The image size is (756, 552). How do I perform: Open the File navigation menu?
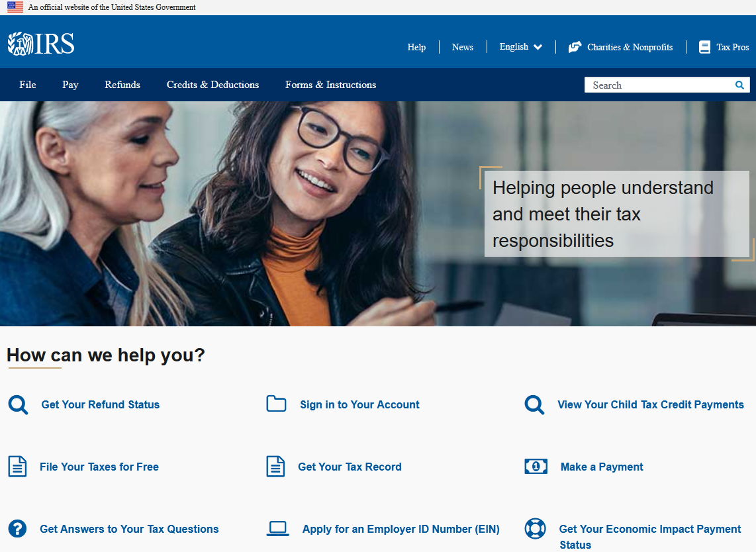pyautogui.click(x=28, y=85)
